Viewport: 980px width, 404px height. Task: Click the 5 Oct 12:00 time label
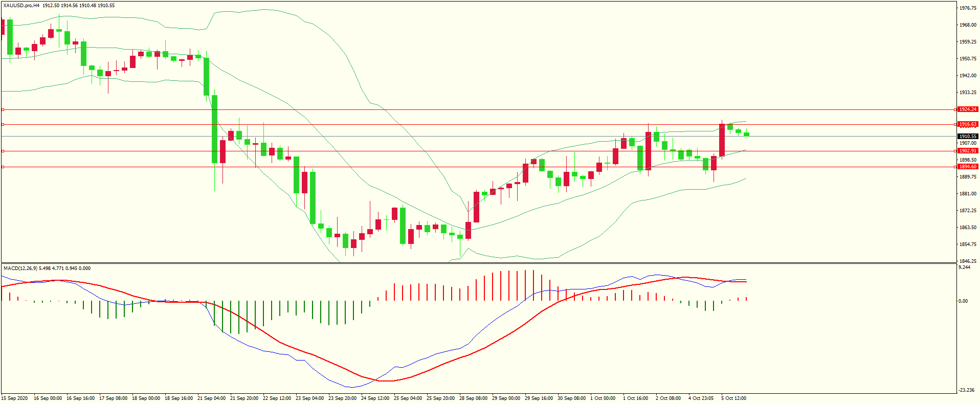(x=733, y=398)
